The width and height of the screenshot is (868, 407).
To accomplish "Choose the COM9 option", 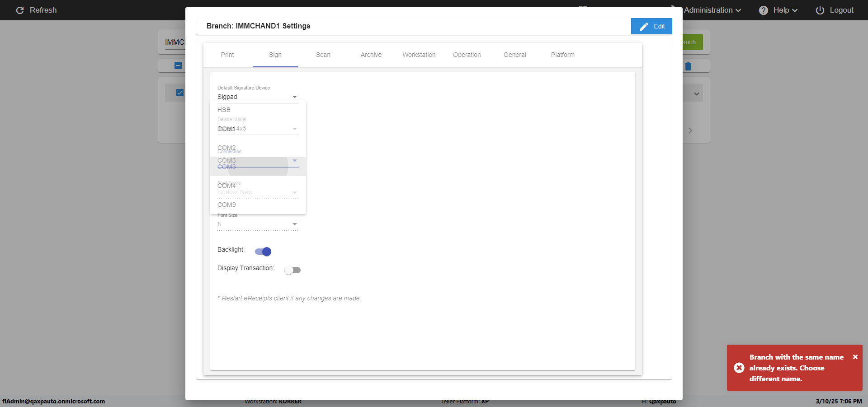I will click(x=258, y=205).
